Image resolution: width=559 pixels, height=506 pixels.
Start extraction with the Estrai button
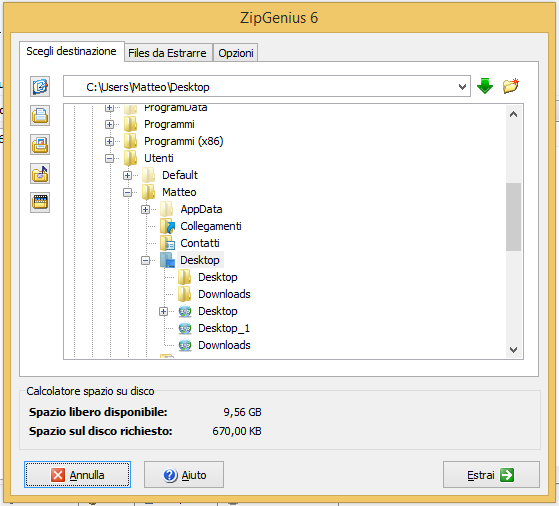[491, 475]
